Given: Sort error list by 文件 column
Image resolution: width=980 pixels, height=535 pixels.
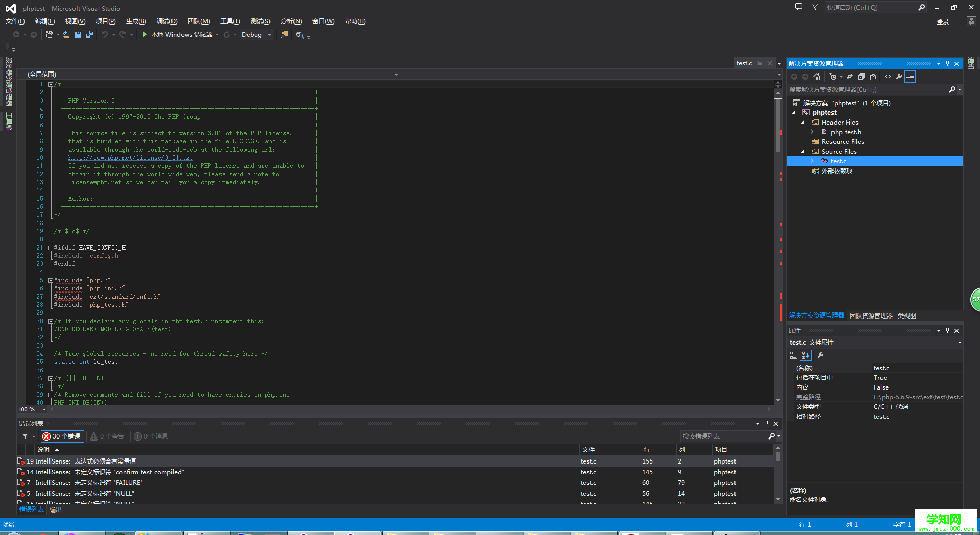Looking at the screenshot, I should click(589, 450).
